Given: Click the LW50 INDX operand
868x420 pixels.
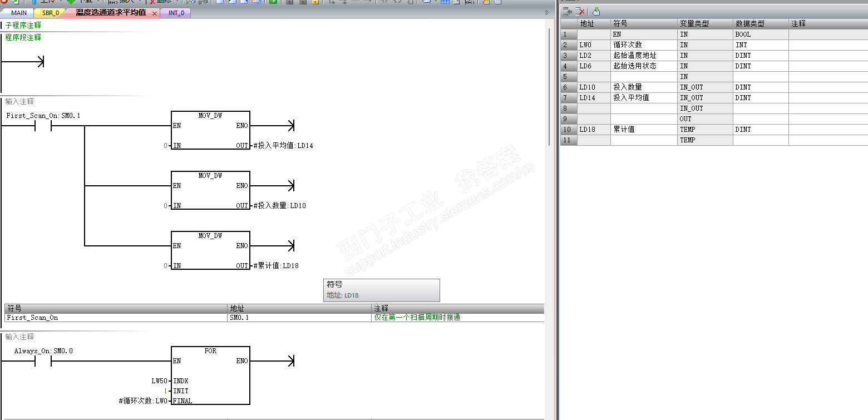Looking at the screenshot, I should click(159, 381).
